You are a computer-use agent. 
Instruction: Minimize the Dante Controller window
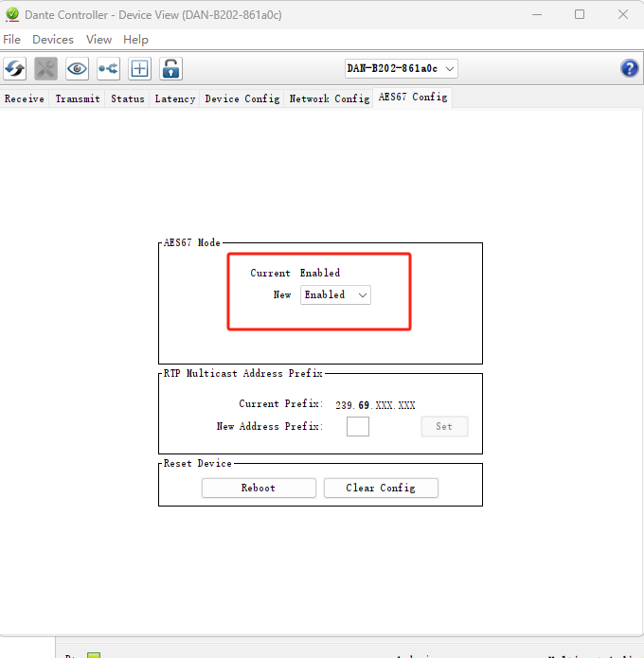click(537, 15)
